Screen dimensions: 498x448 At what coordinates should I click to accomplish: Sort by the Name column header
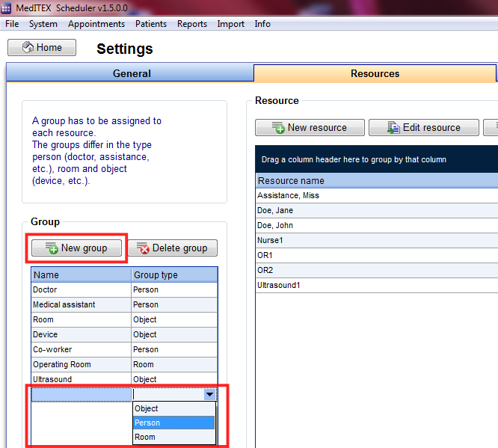click(82, 274)
